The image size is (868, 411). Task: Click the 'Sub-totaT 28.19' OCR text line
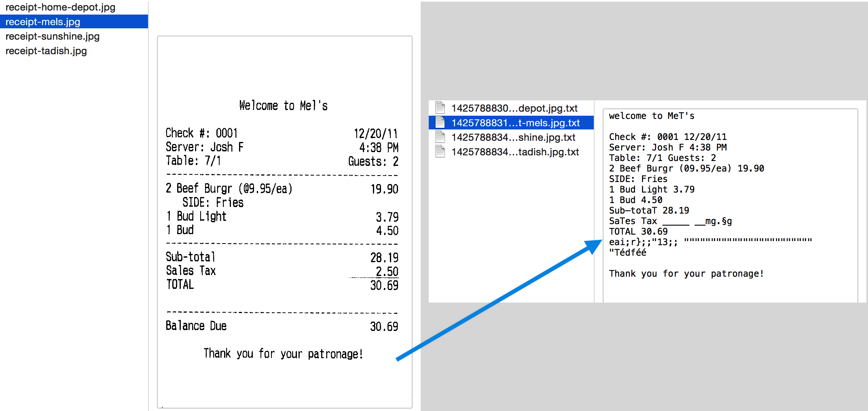tap(649, 210)
